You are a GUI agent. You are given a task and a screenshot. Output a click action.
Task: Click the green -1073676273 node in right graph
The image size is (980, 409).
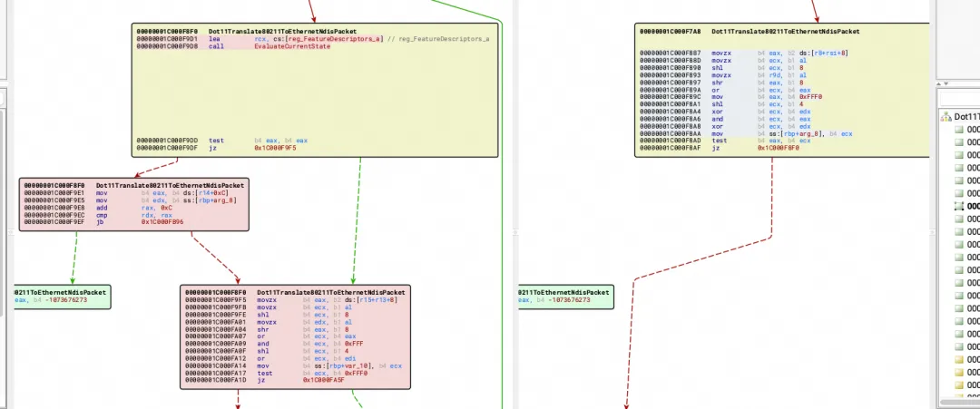[565, 296]
